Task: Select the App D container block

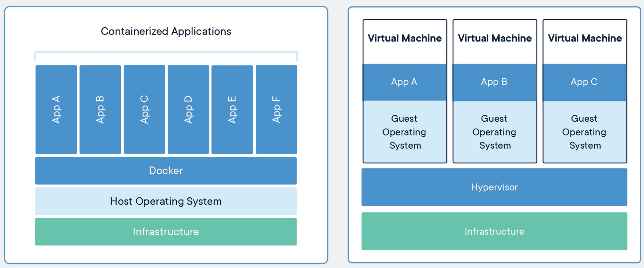Action: (188, 109)
